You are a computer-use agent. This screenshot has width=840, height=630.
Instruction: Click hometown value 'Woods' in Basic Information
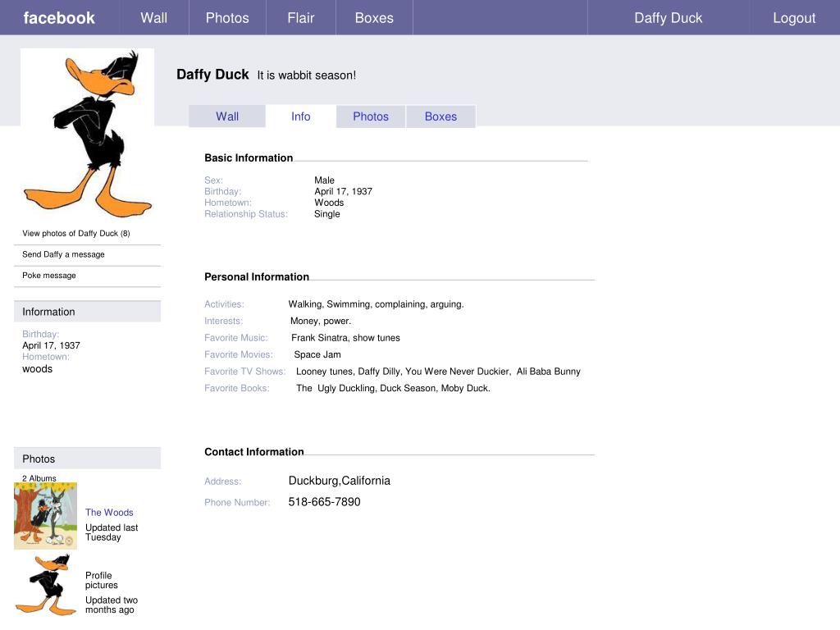329,203
